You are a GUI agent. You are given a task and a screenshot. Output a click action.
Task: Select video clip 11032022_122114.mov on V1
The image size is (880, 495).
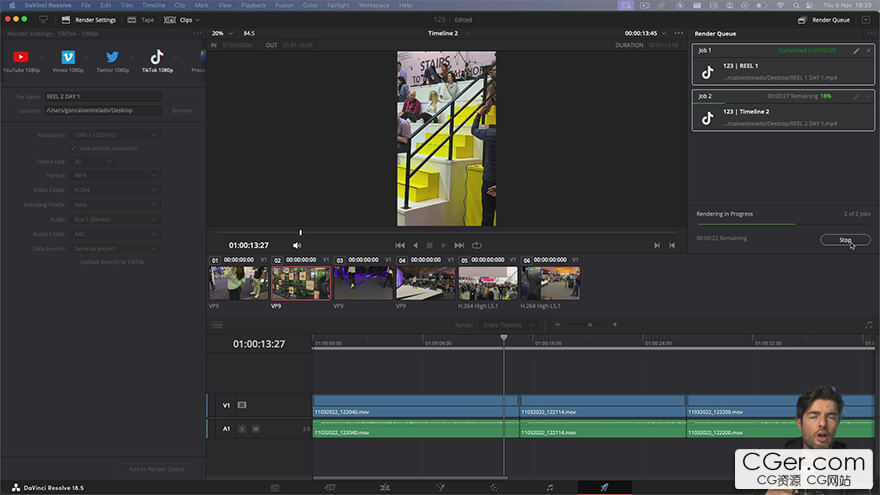(x=602, y=406)
